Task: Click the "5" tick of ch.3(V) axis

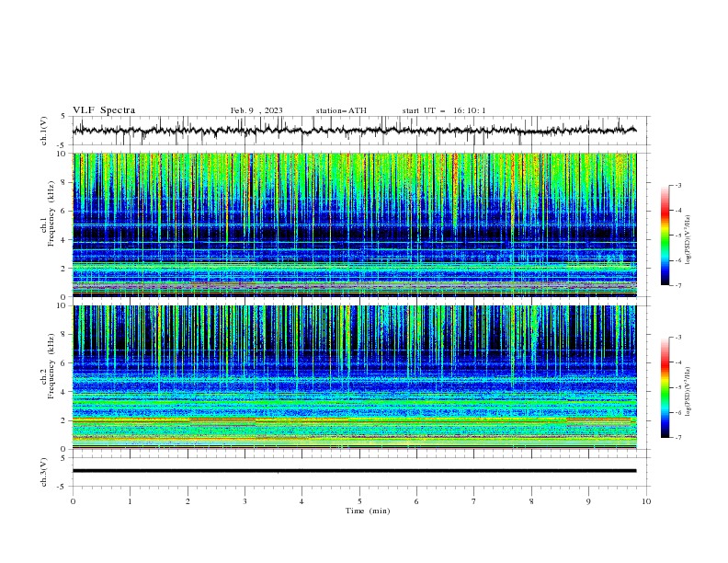Action: click(64, 458)
